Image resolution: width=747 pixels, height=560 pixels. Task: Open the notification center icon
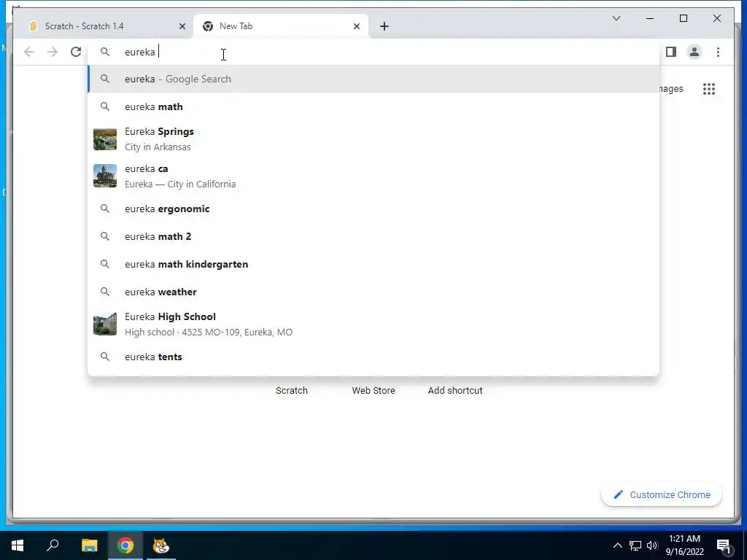click(724, 545)
